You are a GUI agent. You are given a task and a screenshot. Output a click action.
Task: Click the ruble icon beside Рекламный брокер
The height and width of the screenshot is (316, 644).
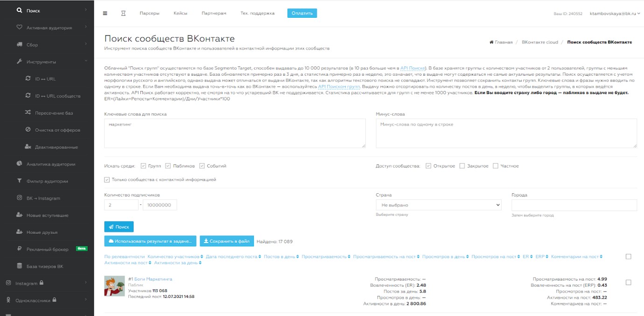(19, 249)
